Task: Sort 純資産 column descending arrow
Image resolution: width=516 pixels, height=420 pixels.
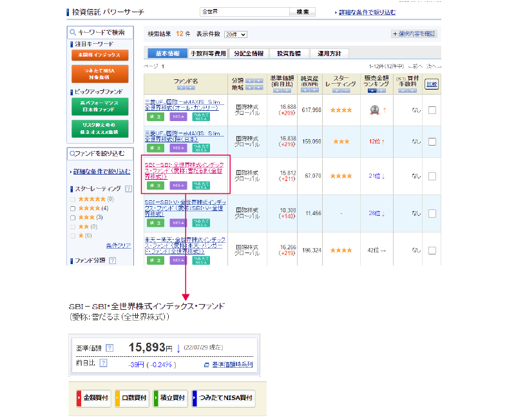Action: tap(314, 90)
